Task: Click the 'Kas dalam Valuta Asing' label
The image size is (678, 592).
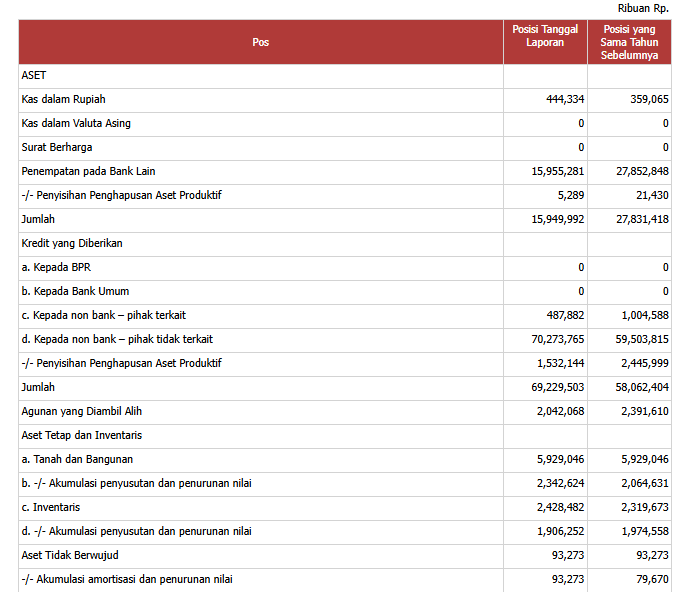Action: click(x=76, y=123)
